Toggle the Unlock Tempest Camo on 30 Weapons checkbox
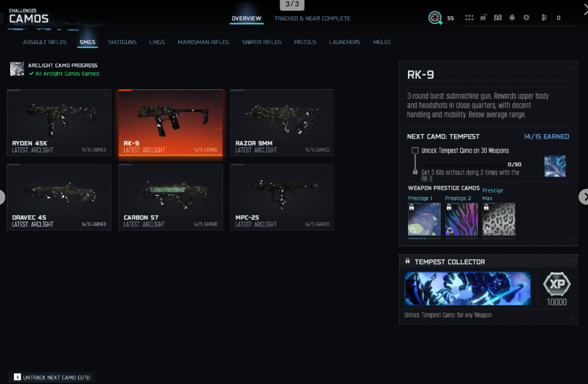Image resolution: width=588 pixels, height=384 pixels. point(415,151)
